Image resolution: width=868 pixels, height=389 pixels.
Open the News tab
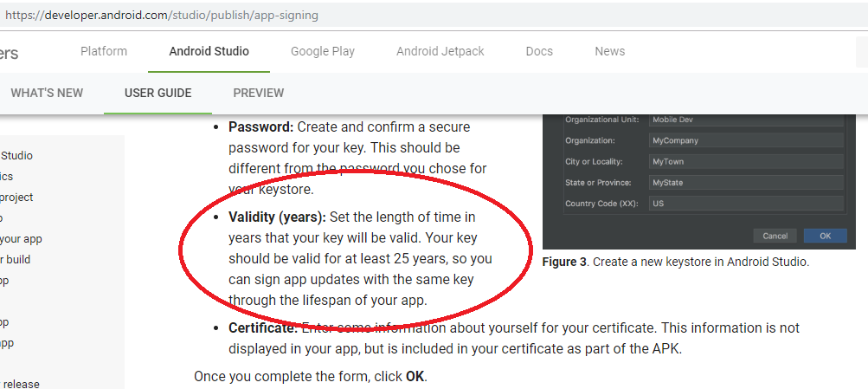coord(609,51)
